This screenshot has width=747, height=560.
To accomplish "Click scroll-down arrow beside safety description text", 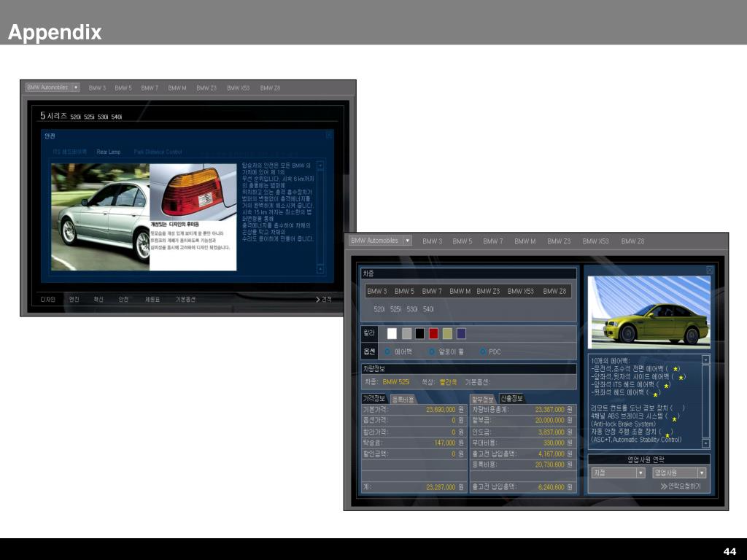I will click(320, 269).
